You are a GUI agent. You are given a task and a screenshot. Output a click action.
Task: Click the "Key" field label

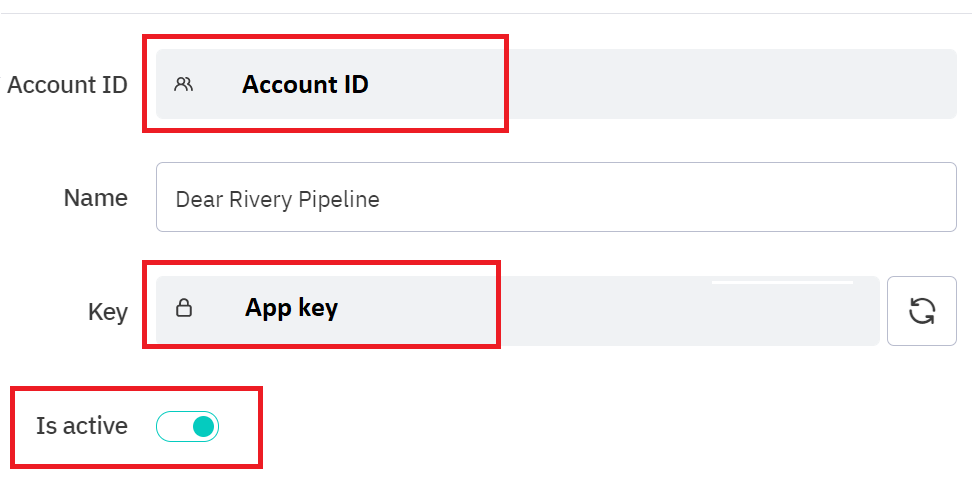[107, 312]
